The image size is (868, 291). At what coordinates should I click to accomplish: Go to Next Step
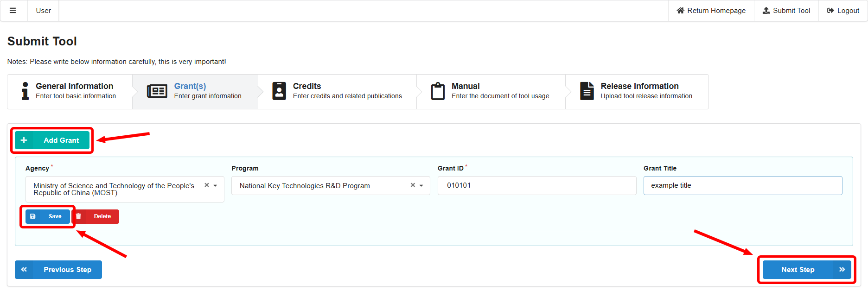point(807,270)
